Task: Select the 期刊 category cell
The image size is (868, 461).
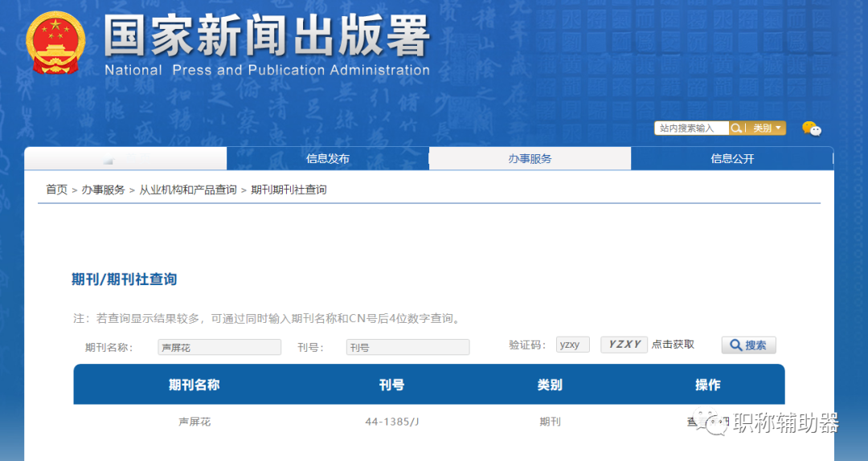Action: coord(550,422)
